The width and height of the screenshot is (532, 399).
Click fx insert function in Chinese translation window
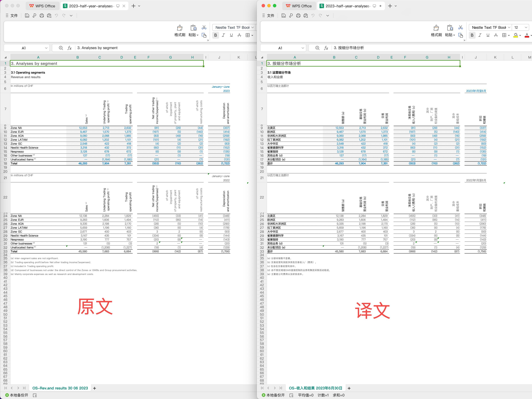326,48
